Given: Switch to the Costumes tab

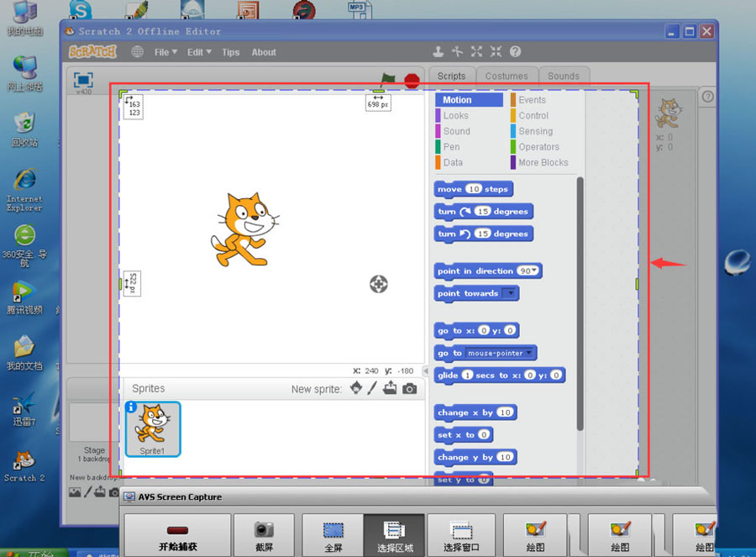Looking at the screenshot, I should [x=507, y=76].
